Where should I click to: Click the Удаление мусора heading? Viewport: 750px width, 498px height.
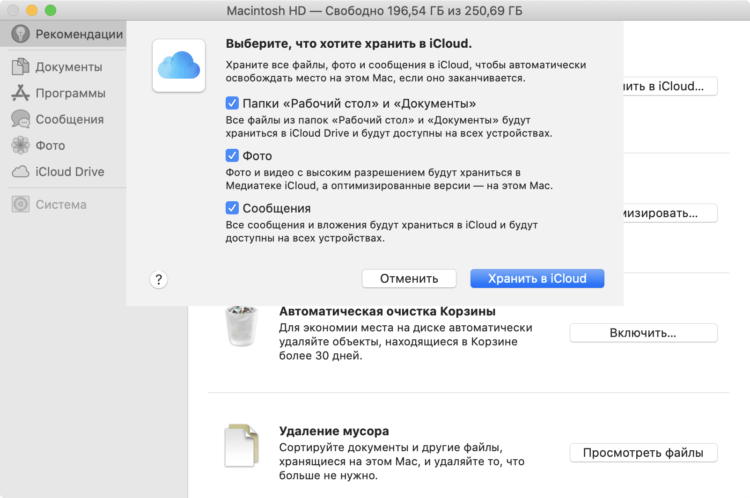tap(334, 431)
